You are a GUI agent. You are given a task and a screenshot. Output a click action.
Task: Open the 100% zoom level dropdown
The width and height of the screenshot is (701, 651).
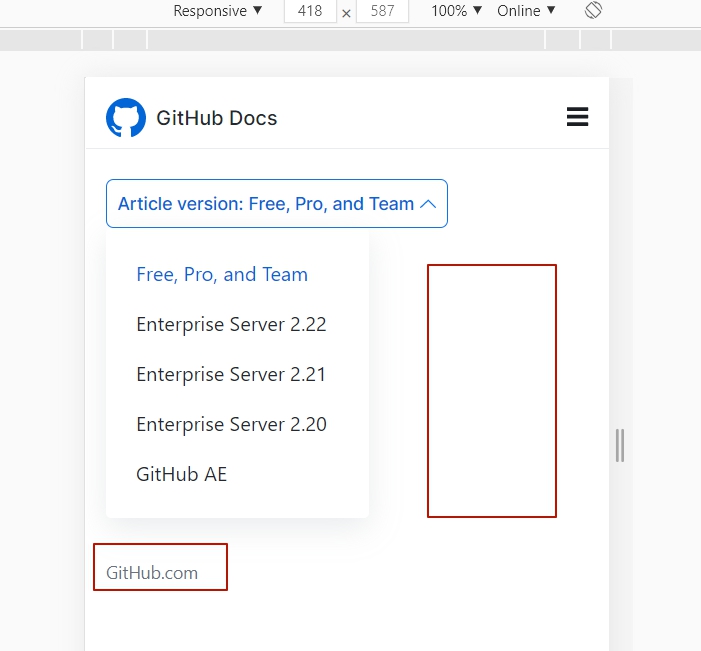point(456,10)
